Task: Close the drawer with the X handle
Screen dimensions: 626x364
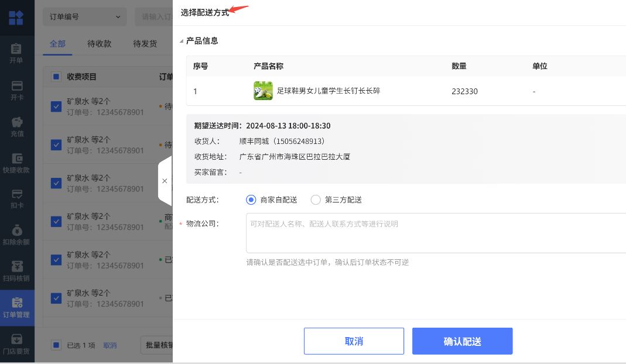Action: [x=165, y=181]
